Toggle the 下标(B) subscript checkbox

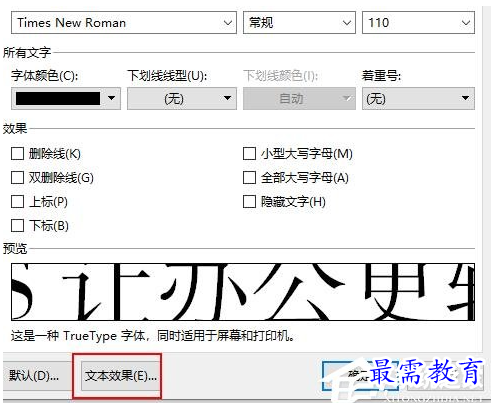click(x=17, y=226)
